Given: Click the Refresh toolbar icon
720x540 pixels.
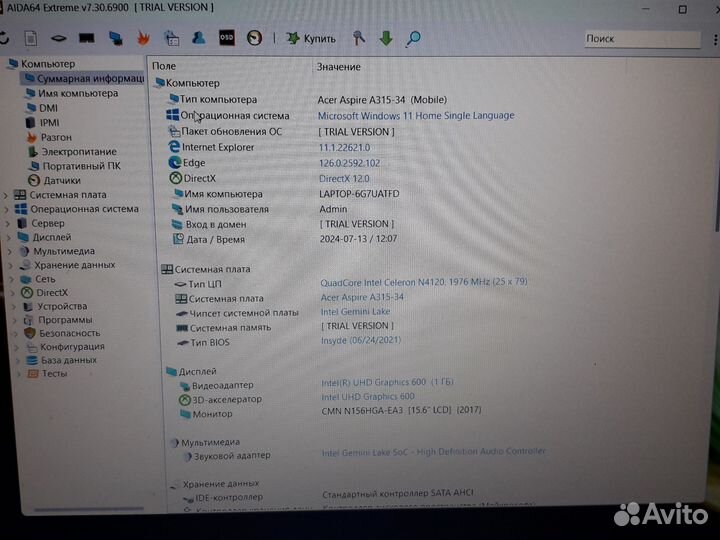Looking at the screenshot, I should [x=4, y=38].
